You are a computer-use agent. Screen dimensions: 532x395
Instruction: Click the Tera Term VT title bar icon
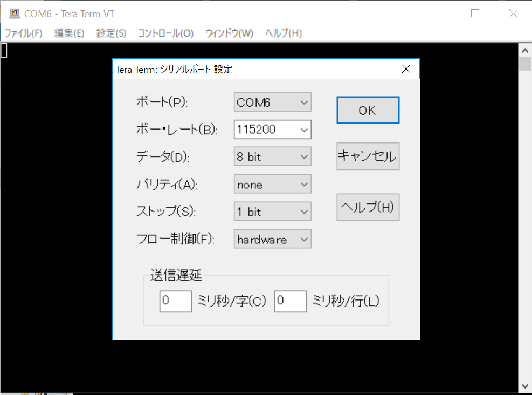15,14
